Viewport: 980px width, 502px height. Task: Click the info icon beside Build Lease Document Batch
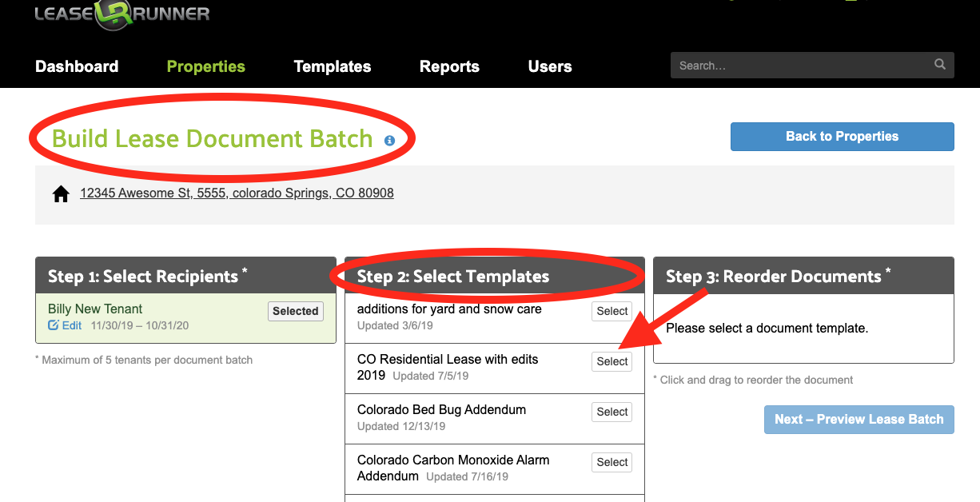pos(389,141)
